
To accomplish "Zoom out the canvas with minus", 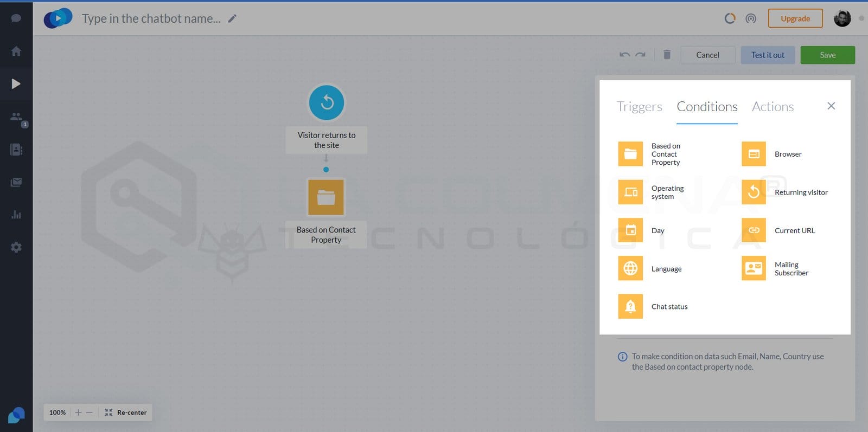I will point(90,412).
